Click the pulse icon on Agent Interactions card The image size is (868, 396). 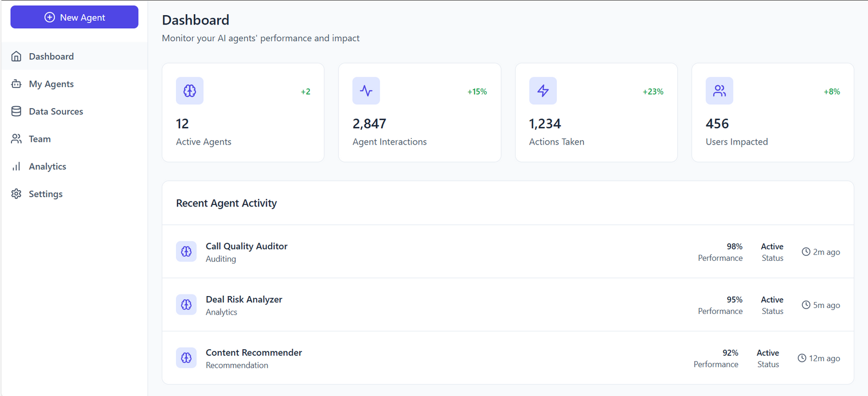[x=366, y=91]
